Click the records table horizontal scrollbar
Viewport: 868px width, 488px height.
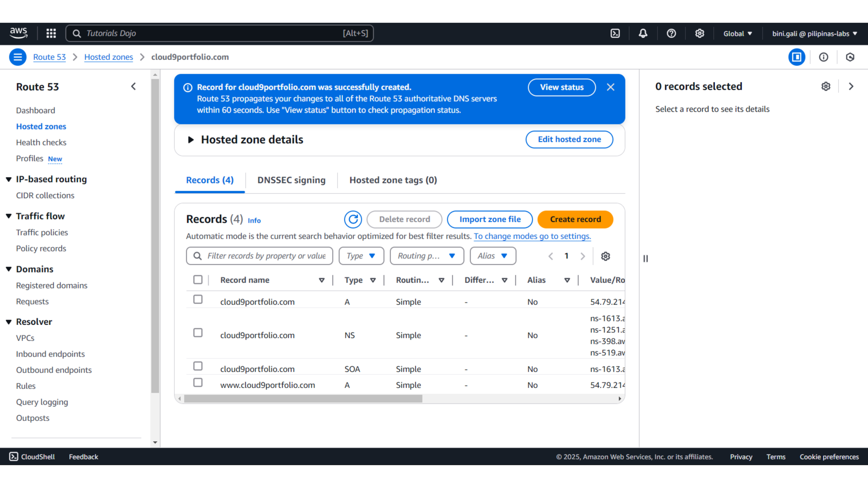[x=303, y=399]
